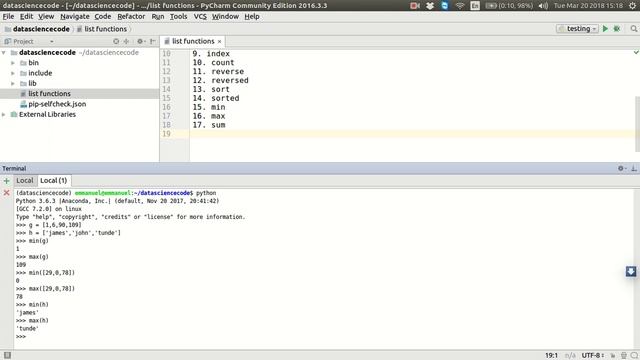
Task: Select the Local (1) terminal tab
Action: 53,180
